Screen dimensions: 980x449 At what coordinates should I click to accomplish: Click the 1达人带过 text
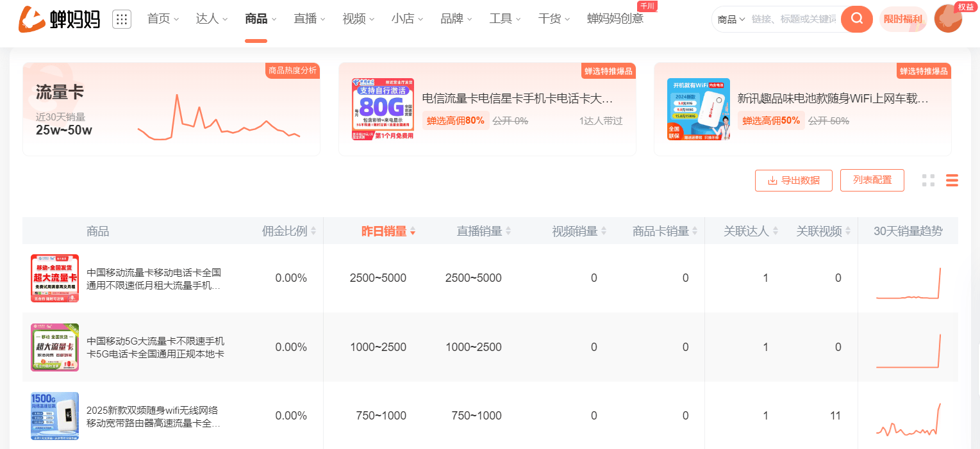601,120
